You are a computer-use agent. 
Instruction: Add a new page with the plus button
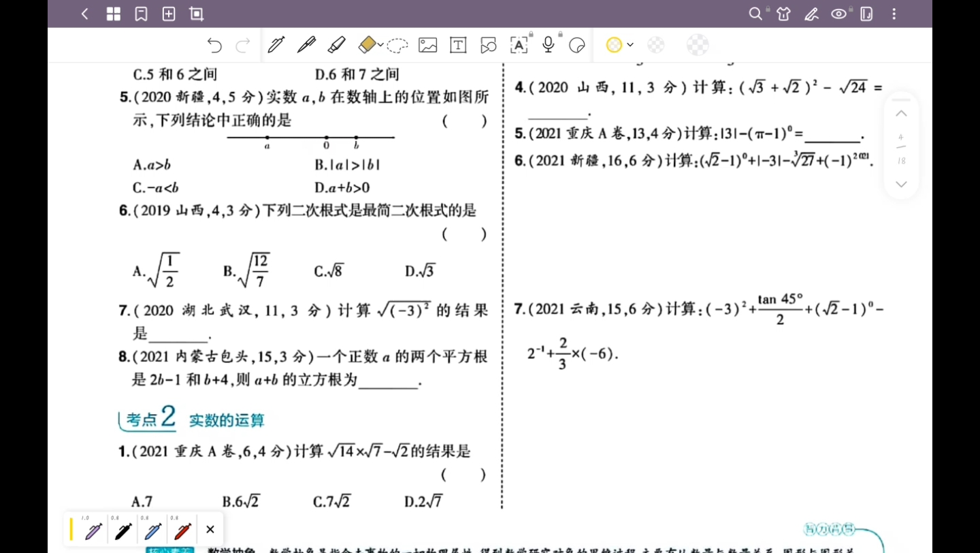168,14
